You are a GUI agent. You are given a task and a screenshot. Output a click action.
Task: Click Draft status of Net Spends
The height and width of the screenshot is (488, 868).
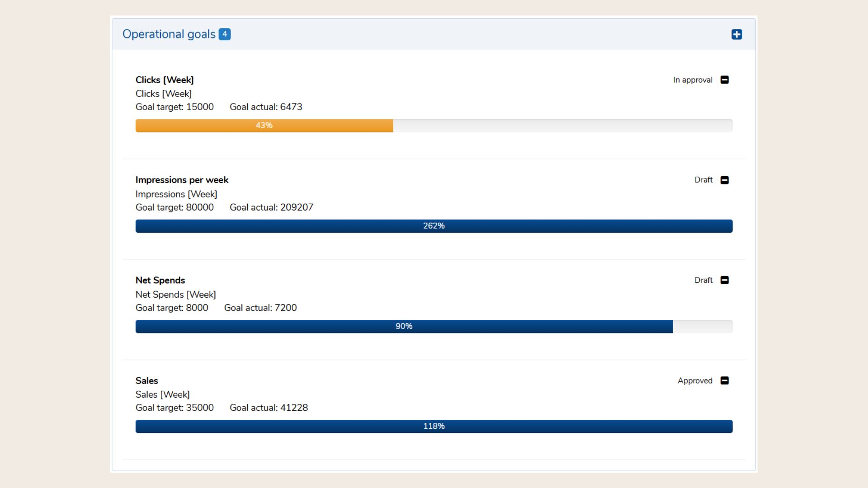coord(703,280)
